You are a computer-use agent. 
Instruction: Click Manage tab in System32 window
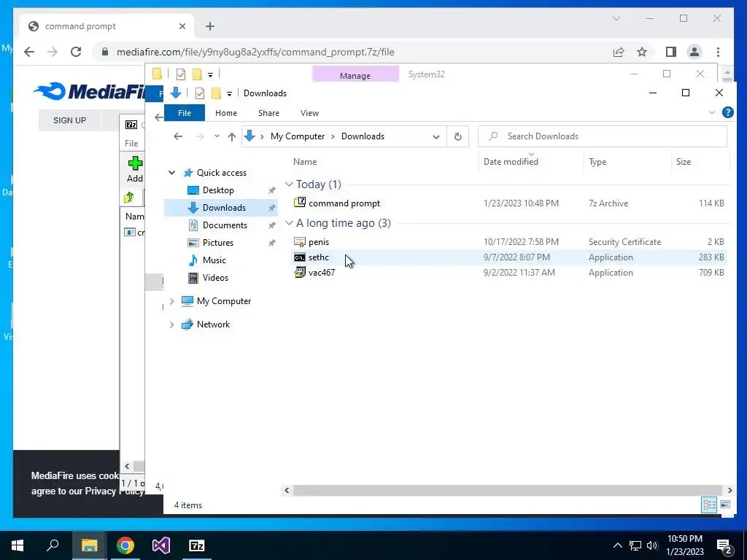pyautogui.click(x=355, y=75)
